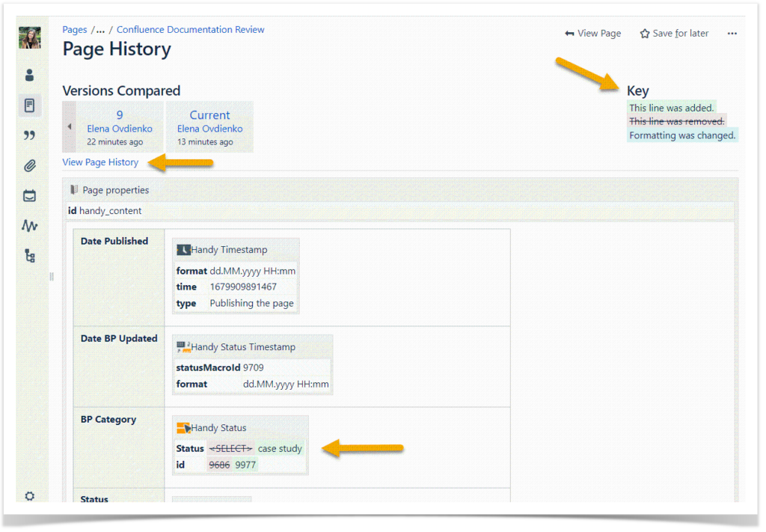Open View Page History
Screen dimensions: 766x532
100,162
